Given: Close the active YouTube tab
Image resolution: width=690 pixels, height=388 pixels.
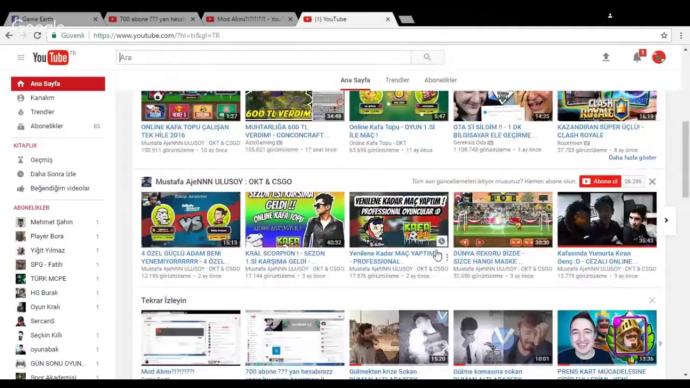Looking at the screenshot, I should [x=388, y=19].
